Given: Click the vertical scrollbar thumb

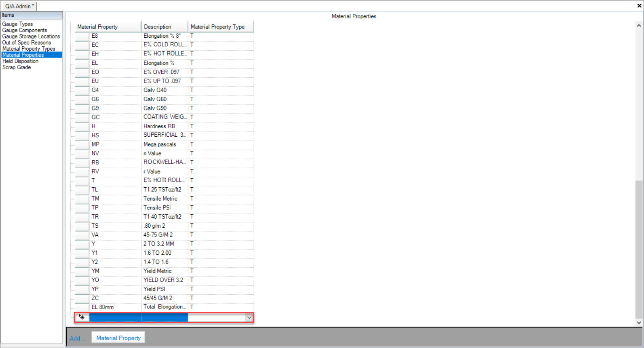Looking at the screenshot, I should click(639, 249).
